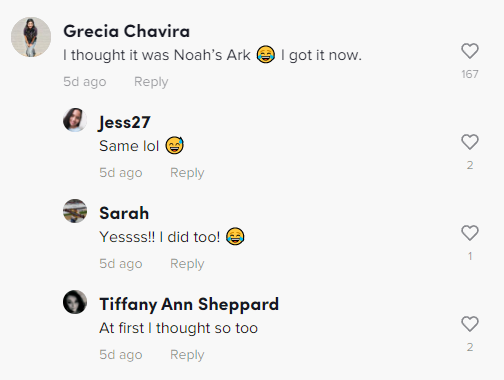The width and height of the screenshot is (504, 380).
Task: Open Grecia Chavira's profile picture
Action: click(x=31, y=37)
